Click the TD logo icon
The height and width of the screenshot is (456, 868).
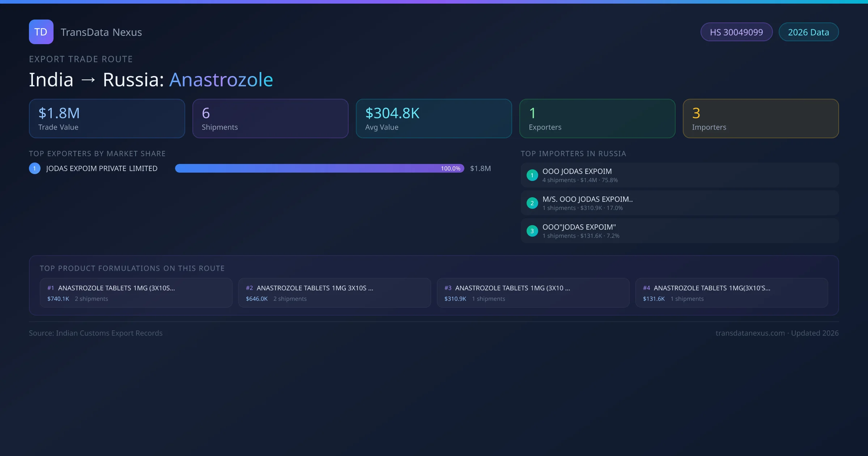click(x=41, y=32)
